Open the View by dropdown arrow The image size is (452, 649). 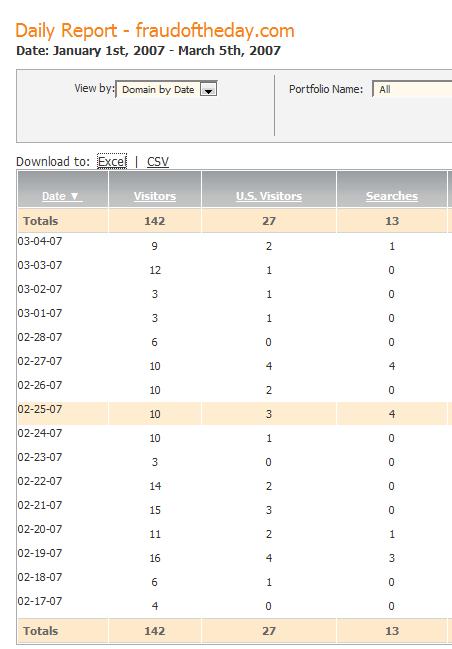[208, 90]
